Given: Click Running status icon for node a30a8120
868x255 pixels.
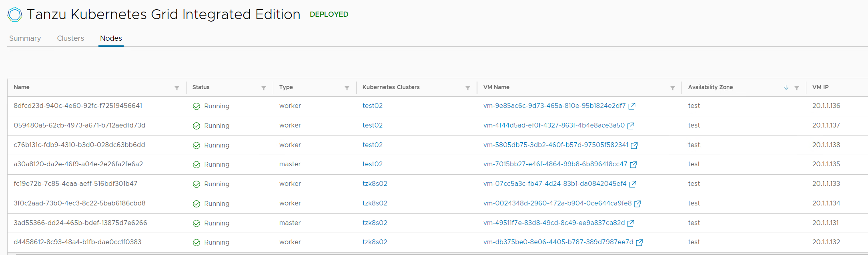Looking at the screenshot, I should point(196,165).
